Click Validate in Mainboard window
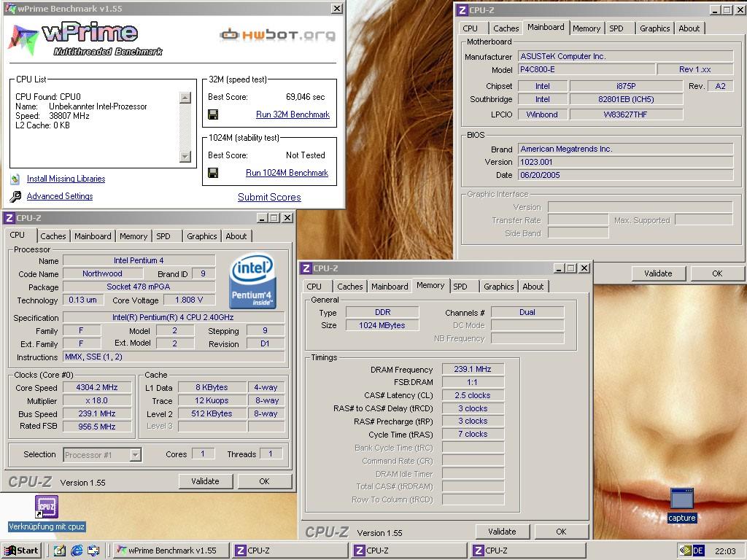Screen dimensions: 747x560 [658, 273]
